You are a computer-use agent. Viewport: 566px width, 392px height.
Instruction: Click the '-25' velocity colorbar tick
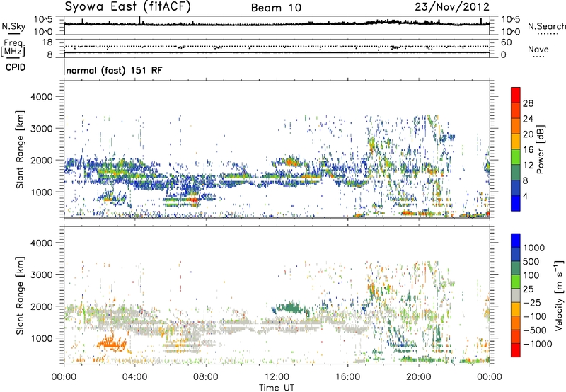[x=531, y=302]
